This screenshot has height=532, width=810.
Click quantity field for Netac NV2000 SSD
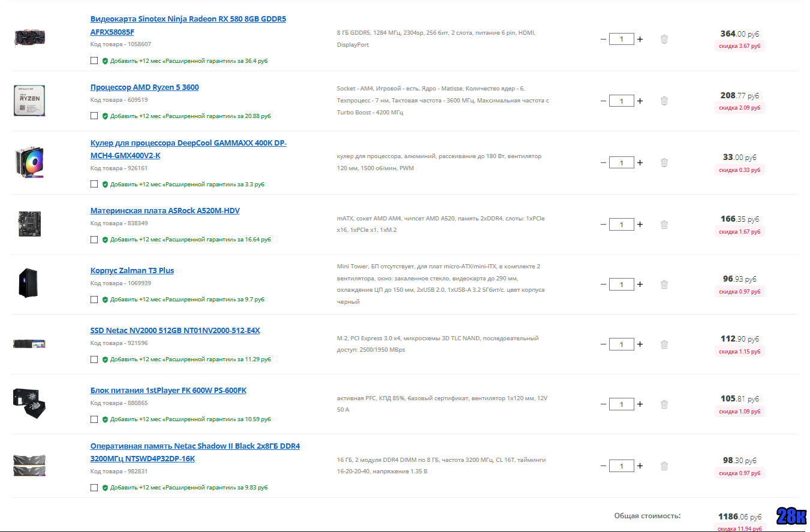pos(621,344)
